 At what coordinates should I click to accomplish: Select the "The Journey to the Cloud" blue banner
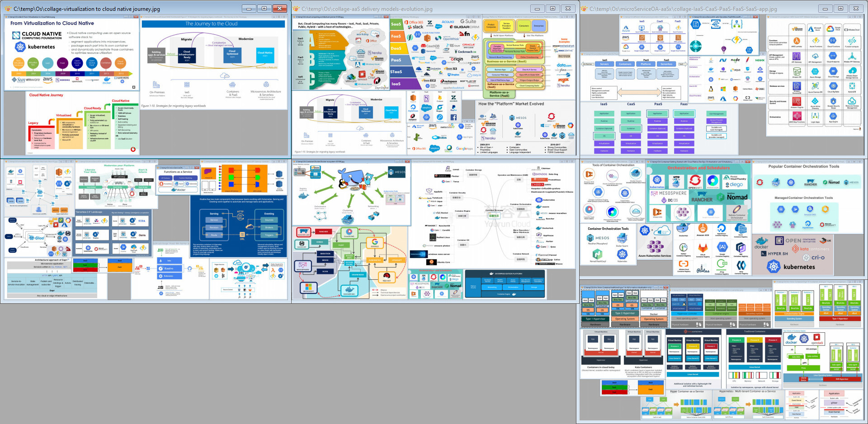(213, 24)
